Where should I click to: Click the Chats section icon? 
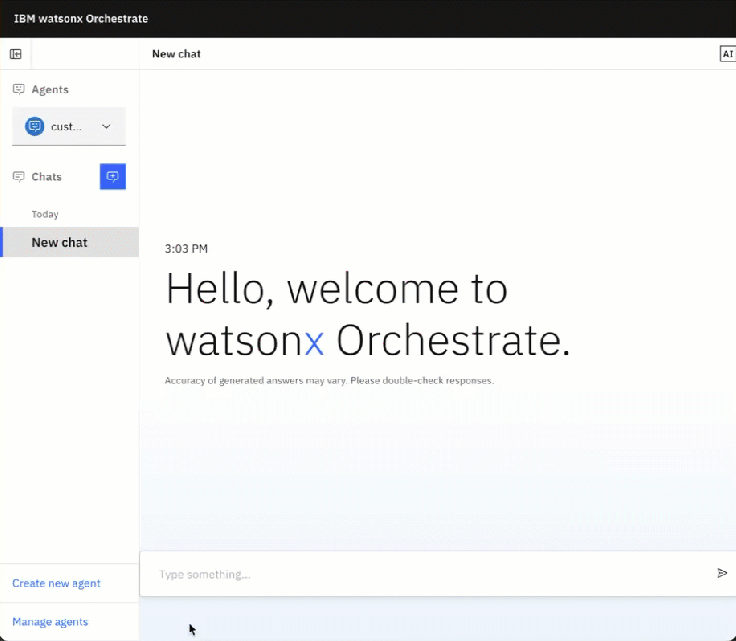click(18, 177)
